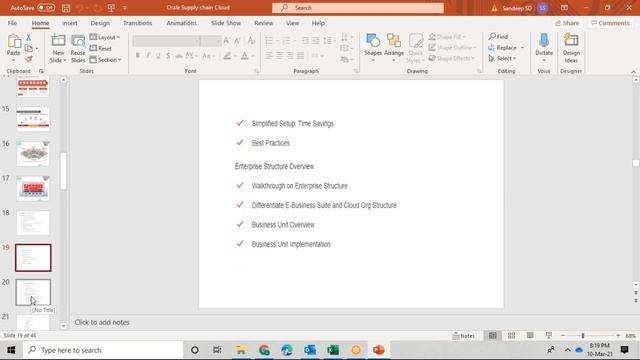Switch to Slide Sorter view icon
This screenshot has height=360, width=640.
point(511,336)
